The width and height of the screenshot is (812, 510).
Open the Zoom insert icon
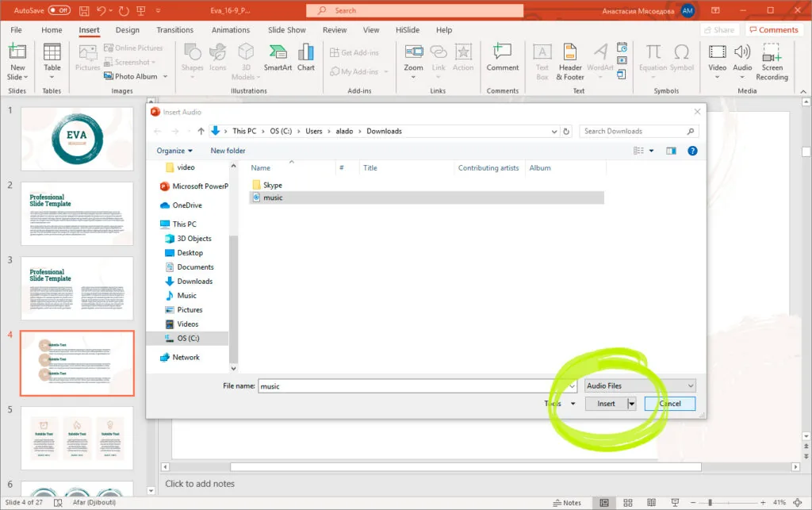[413, 61]
